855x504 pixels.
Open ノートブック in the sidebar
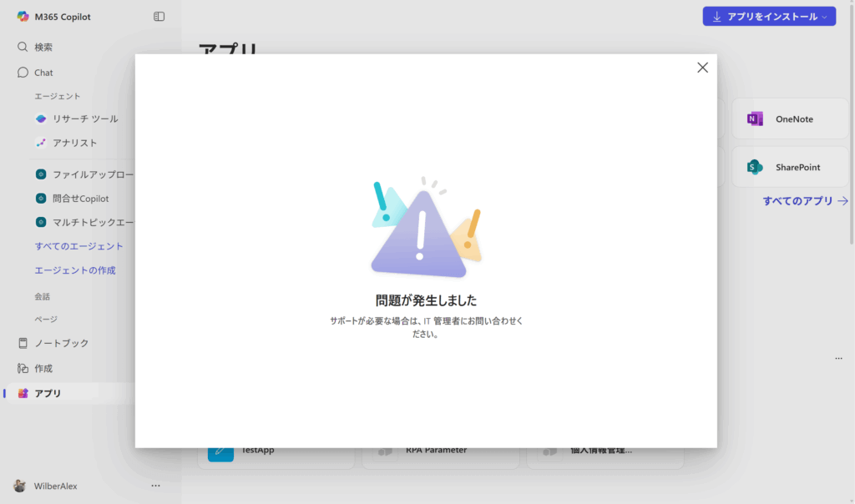point(61,343)
